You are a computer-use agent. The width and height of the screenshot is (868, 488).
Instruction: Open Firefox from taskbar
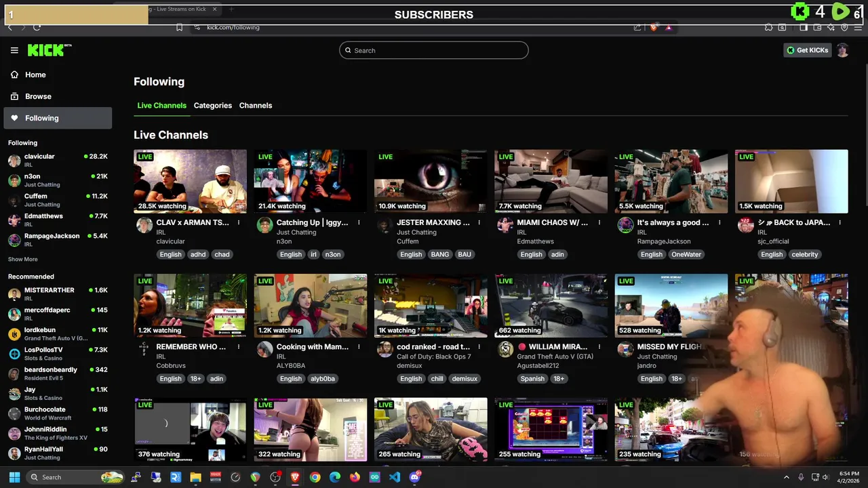(x=355, y=477)
